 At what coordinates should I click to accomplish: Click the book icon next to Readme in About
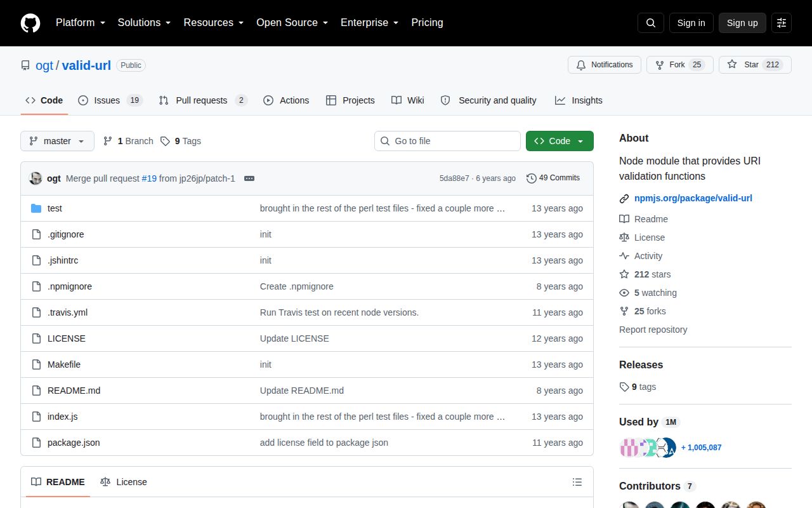624,219
